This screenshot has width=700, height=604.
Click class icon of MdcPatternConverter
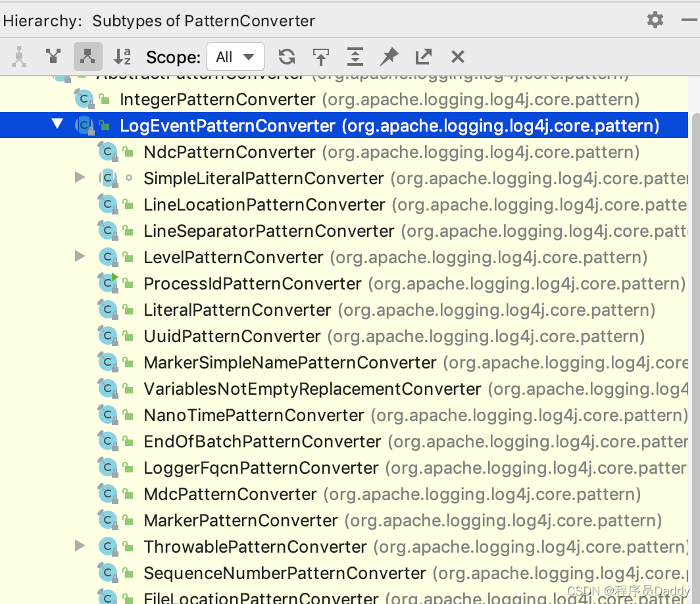pyautogui.click(x=108, y=494)
